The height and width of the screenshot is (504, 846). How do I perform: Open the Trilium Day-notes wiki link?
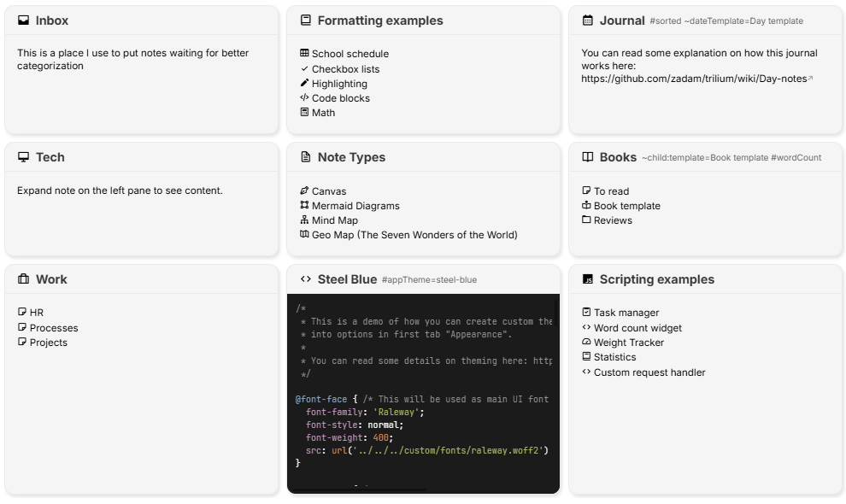coord(694,79)
